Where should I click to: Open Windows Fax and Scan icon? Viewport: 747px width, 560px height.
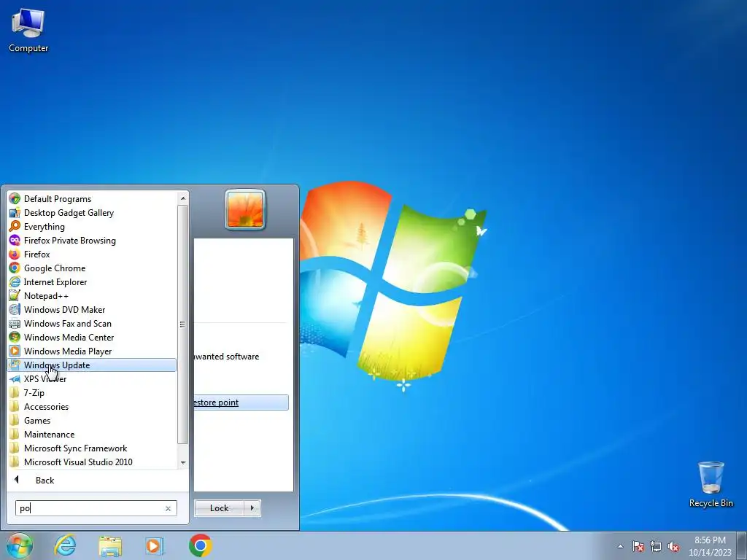tap(15, 323)
